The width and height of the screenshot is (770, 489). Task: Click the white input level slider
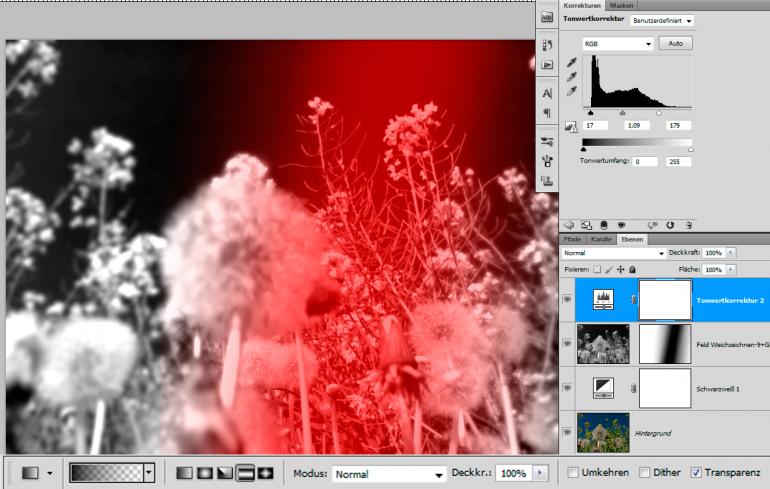[x=659, y=113]
